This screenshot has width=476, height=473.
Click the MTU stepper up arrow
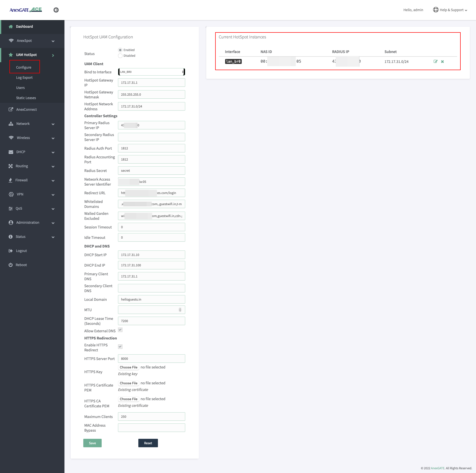(x=180, y=309)
